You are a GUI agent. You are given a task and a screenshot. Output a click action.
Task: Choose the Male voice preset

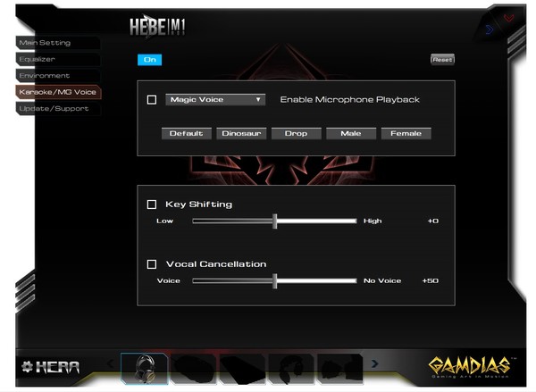tap(351, 134)
